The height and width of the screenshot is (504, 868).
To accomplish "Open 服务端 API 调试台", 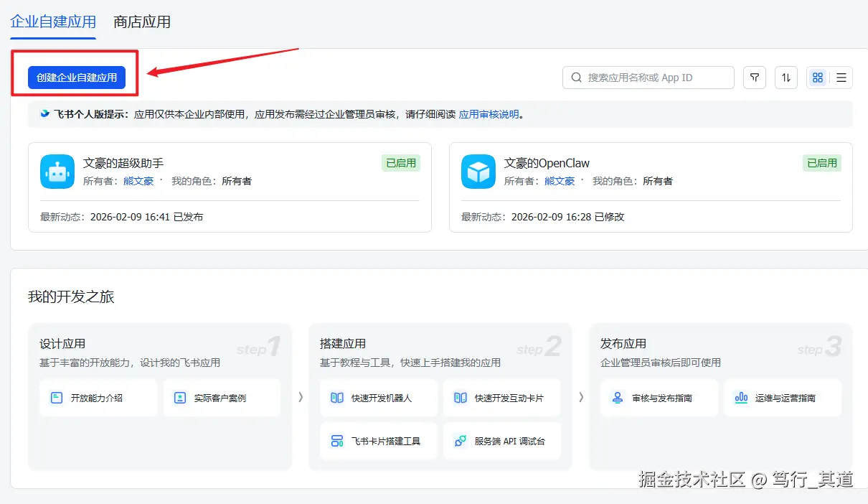I will 502,441.
